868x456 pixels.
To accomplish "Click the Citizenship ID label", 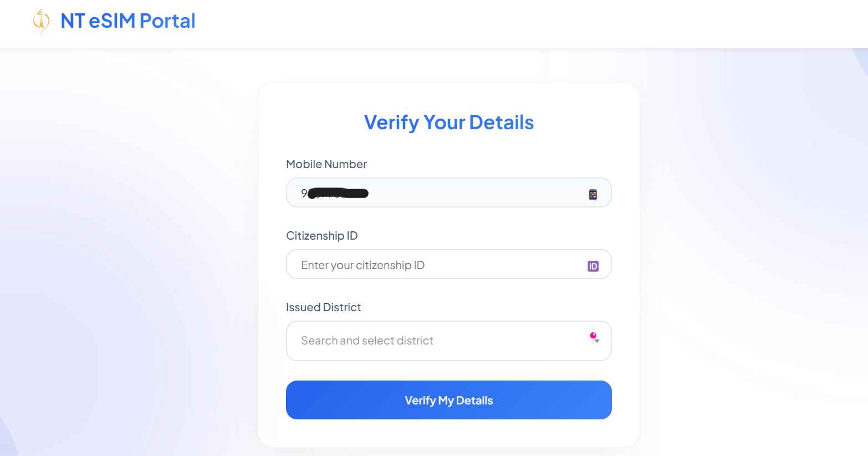I will (x=321, y=236).
